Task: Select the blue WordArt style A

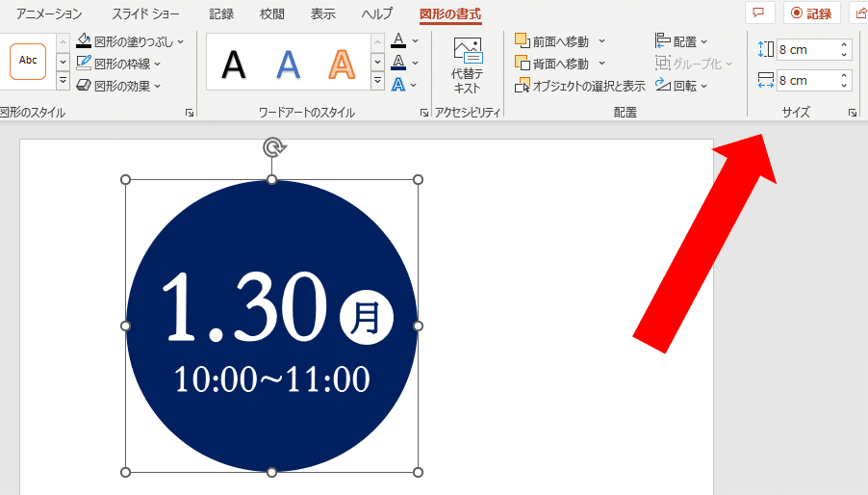Action: pos(288,64)
